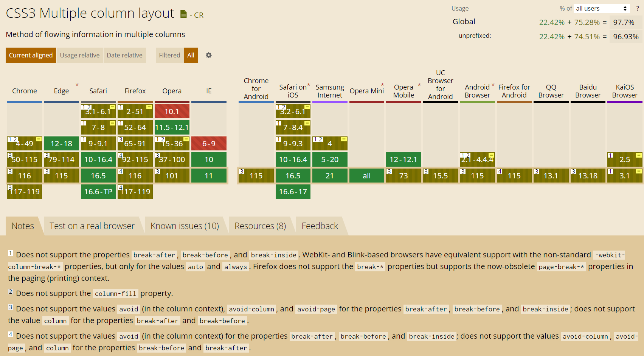Click the UC Browser for Android header

coord(441,85)
